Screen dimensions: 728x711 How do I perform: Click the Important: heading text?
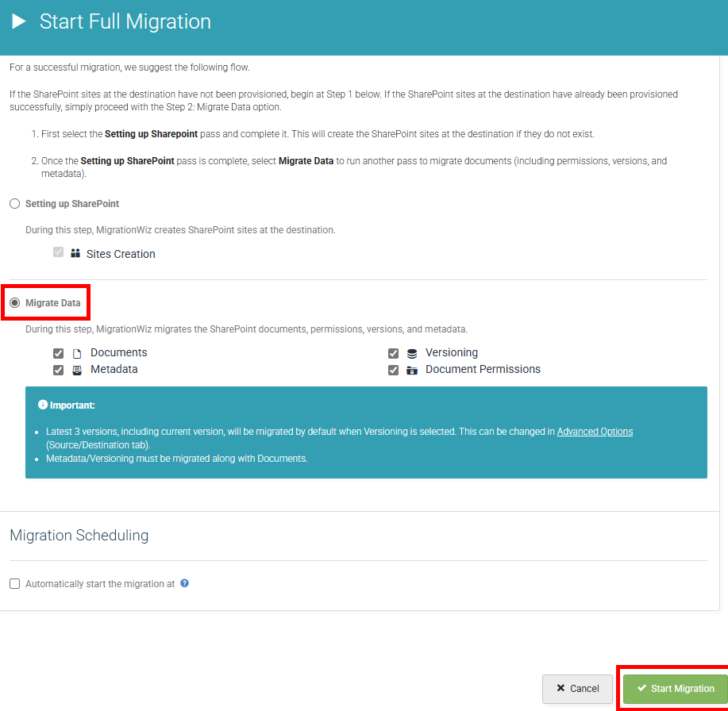point(72,405)
